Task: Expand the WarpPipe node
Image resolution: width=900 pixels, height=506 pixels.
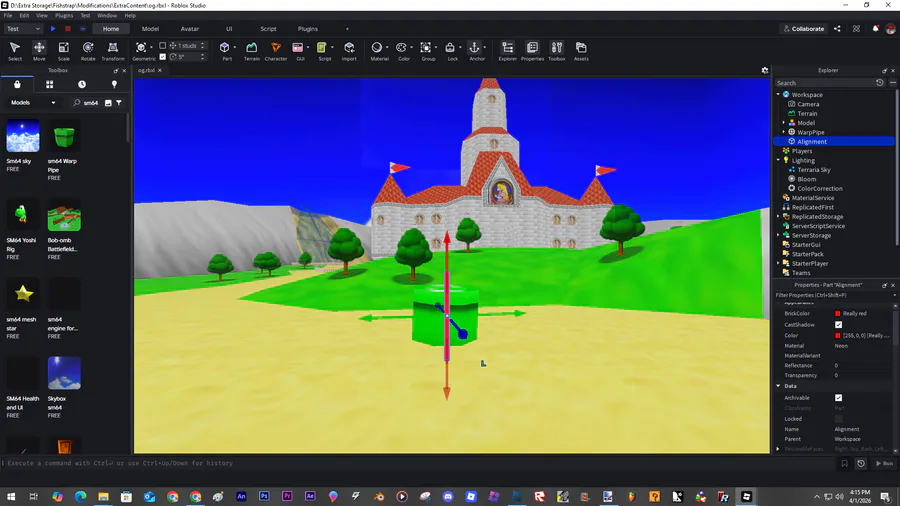Action: pos(783,132)
